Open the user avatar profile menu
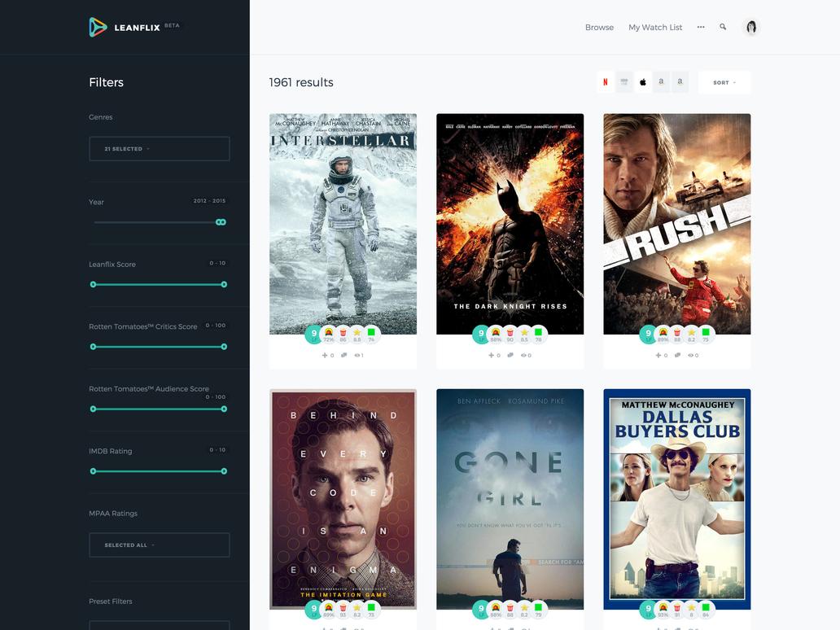Viewport: 840px width, 630px height. [x=751, y=27]
